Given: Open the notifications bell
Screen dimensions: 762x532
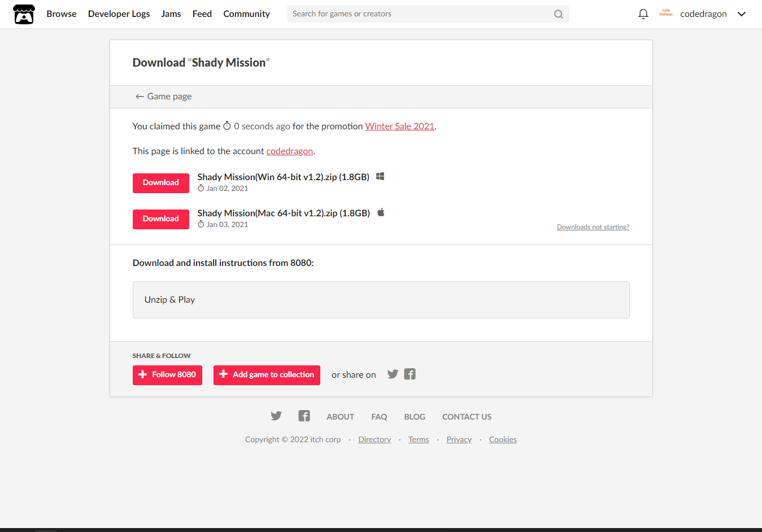Looking at the screenshot, I should click(x=643, y=14).
